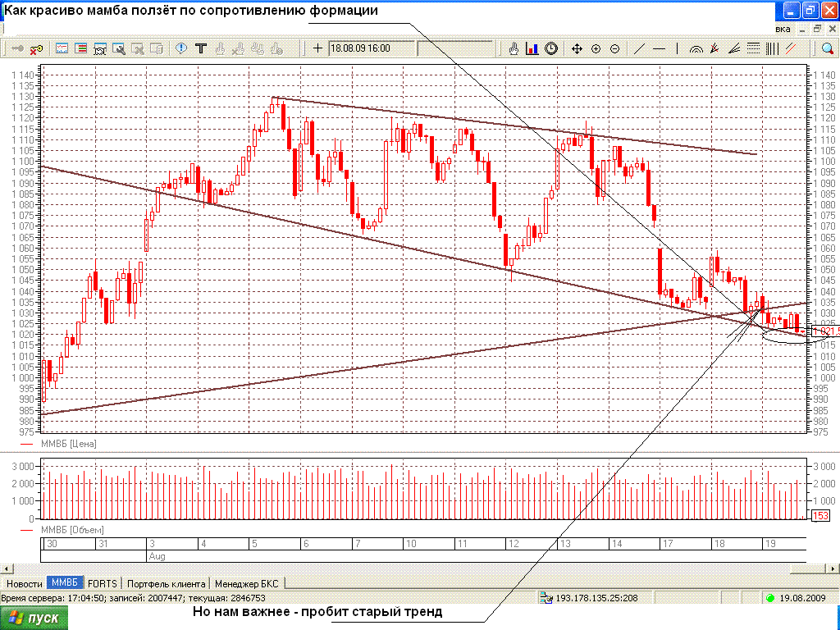Image resolution: width=840 pixels, height=630 pixels.
Task: Click the magnifier search icon
Action: pos(828,48)
